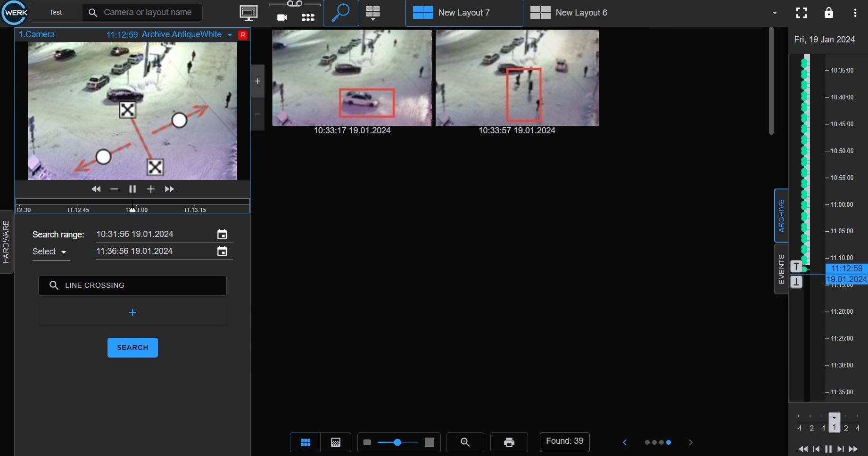This screenshot has height=456, width=868.
Task: Open the archive search magnifier tool
Action: [340, 13]
